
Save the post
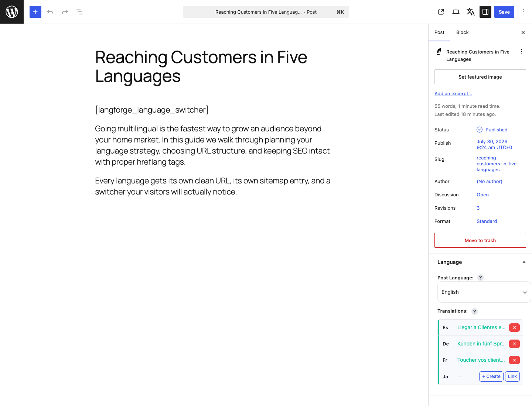pyautogui.click(x=504, y=12)
